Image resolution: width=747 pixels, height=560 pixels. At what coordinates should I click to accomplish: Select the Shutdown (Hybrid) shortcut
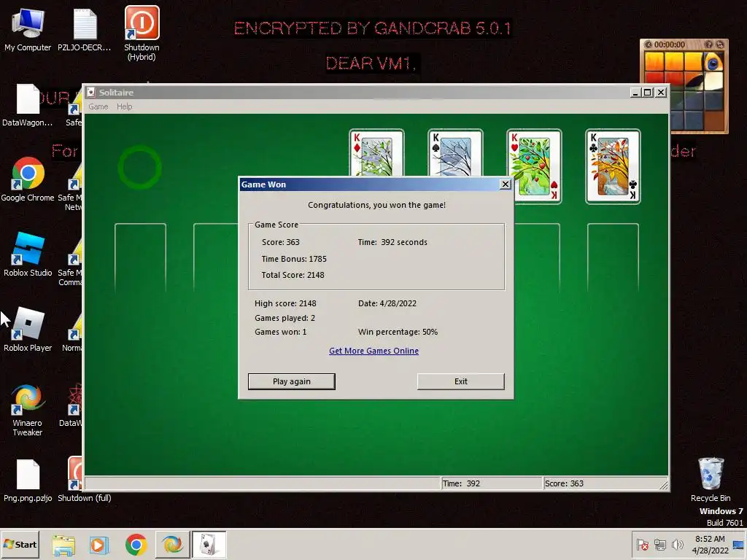click(142, 34)
